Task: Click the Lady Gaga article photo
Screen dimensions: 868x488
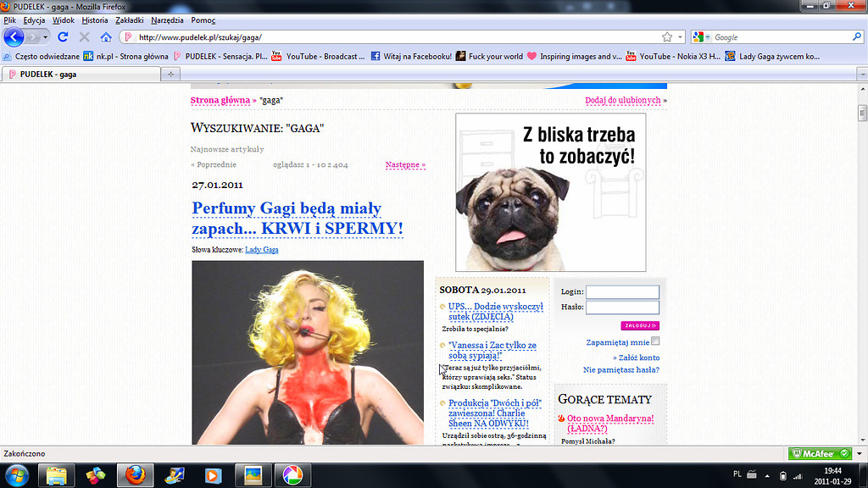Action: coord(308,352)
